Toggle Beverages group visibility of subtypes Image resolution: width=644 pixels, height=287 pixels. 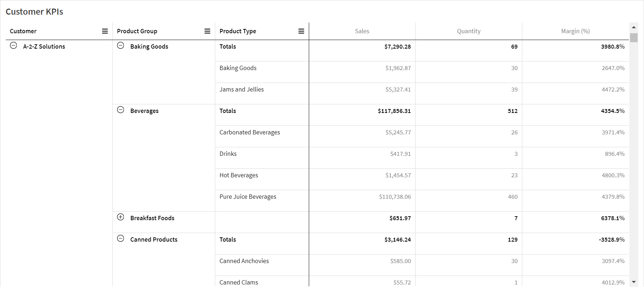tap(121, 110)
